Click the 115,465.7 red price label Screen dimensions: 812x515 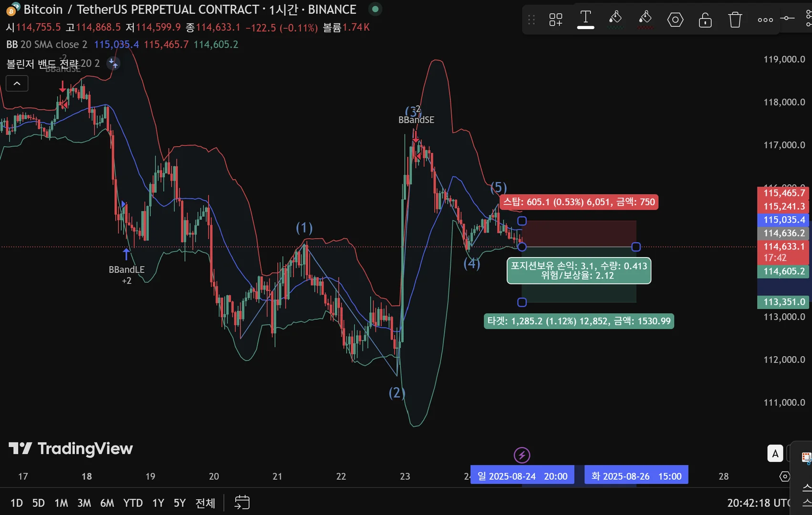[x=783, y=193]
